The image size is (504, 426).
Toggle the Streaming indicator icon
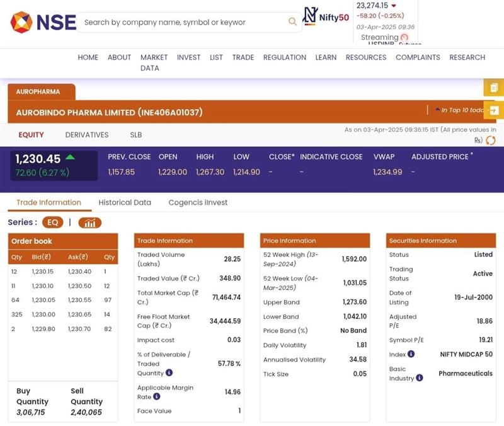click(x=404, y=37)
